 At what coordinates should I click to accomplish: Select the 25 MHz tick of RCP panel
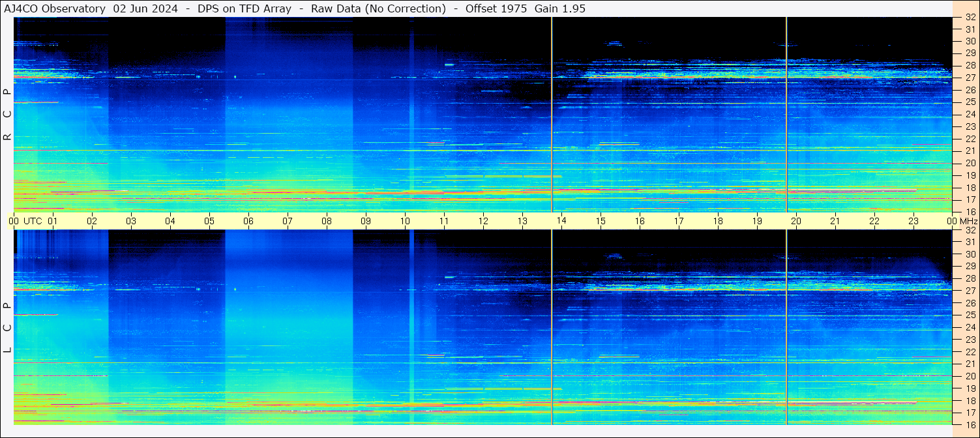pos(970,102)
